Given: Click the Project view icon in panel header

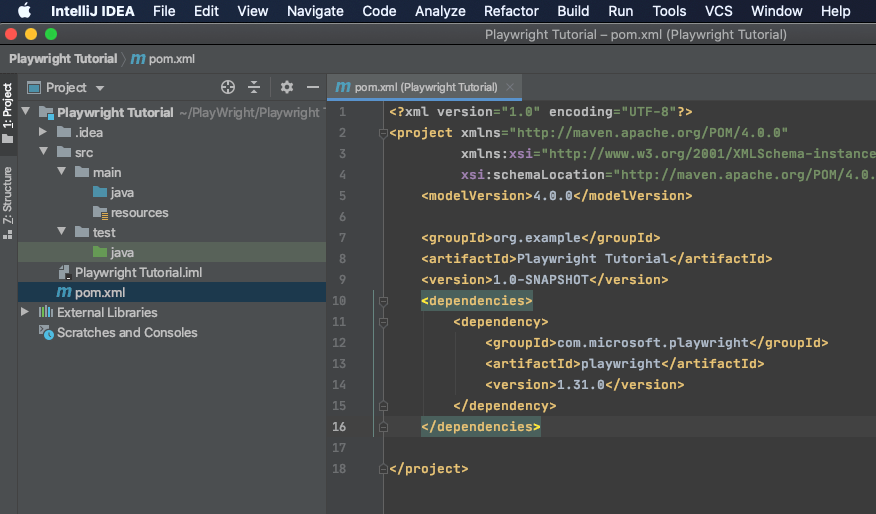Looking at the screenshot, I should coord(34,88).
